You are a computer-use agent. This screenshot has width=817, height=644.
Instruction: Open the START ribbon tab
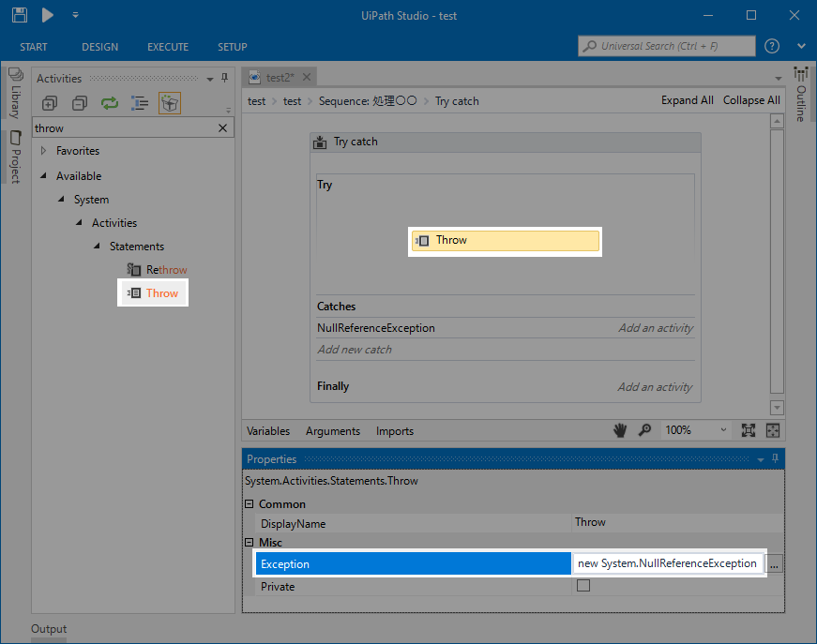[34, 47]
